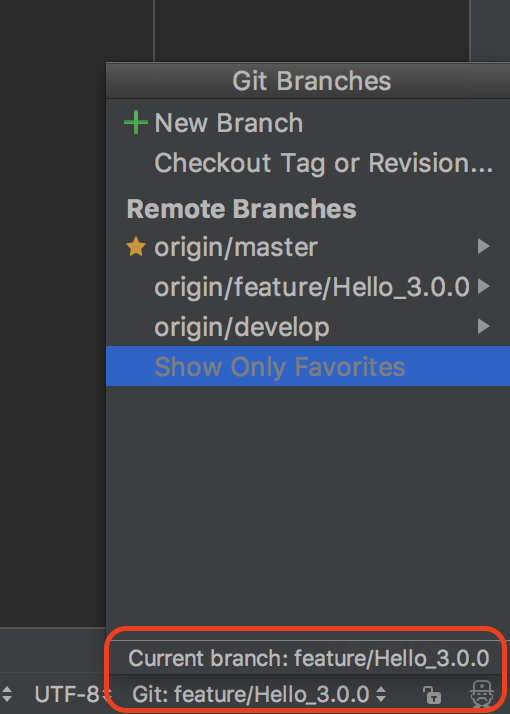Expand the origin/develop submenu arrow

[483, 326]
